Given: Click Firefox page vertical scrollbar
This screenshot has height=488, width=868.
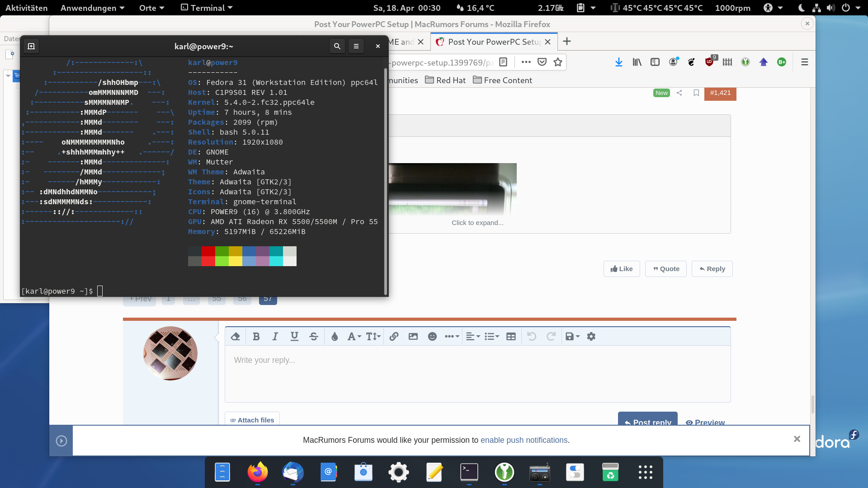Looking at the screenshot, I should point(812,404).
